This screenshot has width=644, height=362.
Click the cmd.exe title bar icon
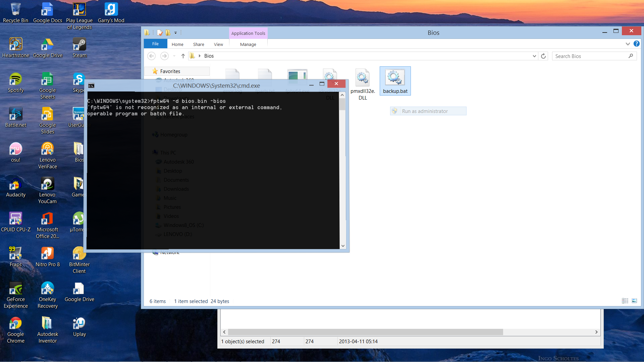click(x=91, y=86)
